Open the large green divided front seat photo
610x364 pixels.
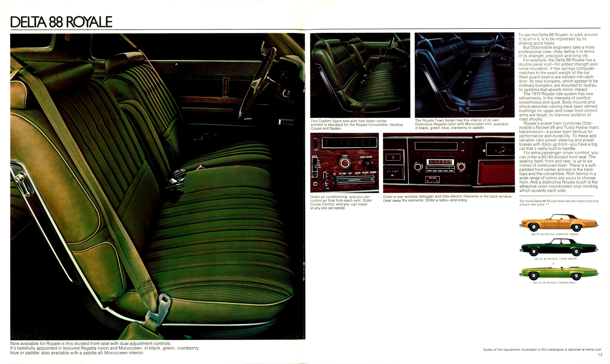(158, 186)
